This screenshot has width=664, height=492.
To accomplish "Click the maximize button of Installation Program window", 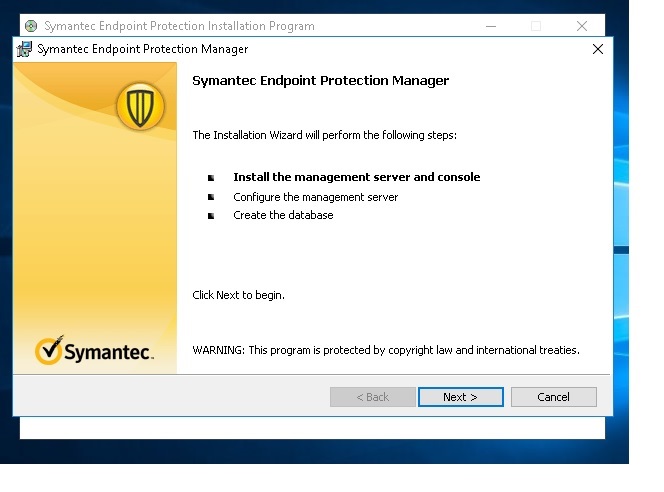I will [536, 26].
